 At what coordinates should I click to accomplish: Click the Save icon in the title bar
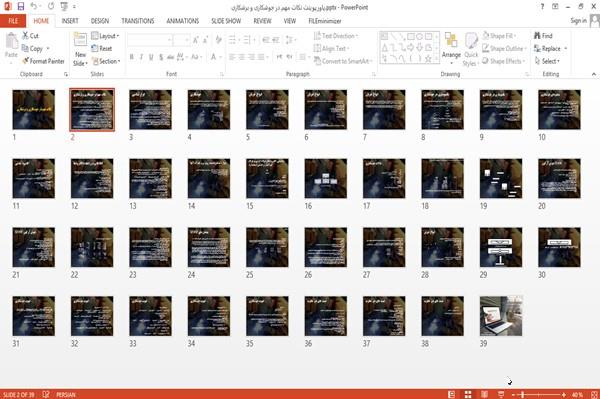tap(21, 6)
